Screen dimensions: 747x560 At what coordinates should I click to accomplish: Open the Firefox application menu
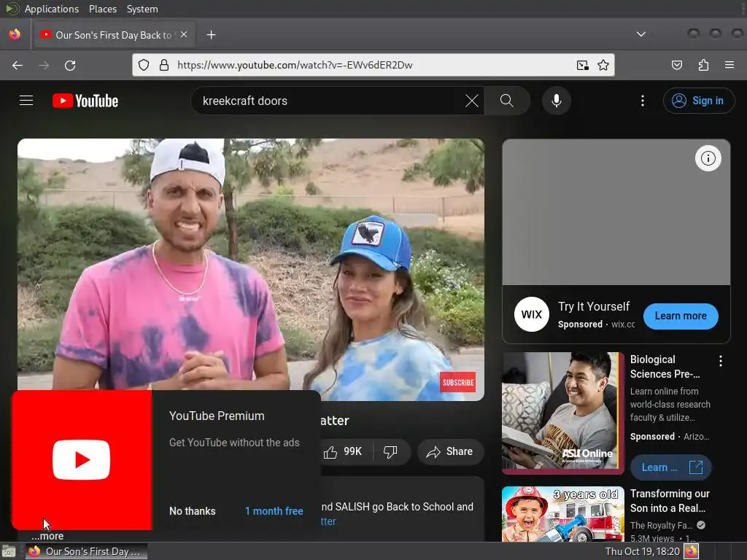coord(729,65)
